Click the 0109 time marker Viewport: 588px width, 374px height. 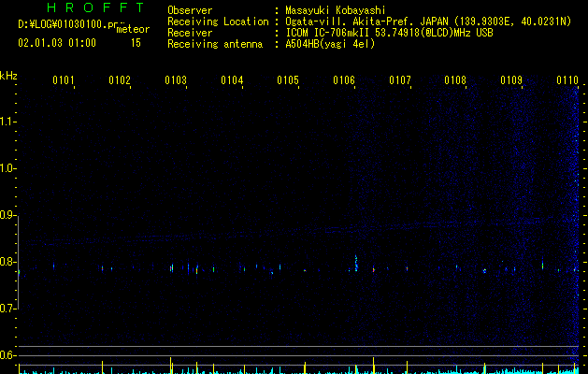tap(511, 80)
